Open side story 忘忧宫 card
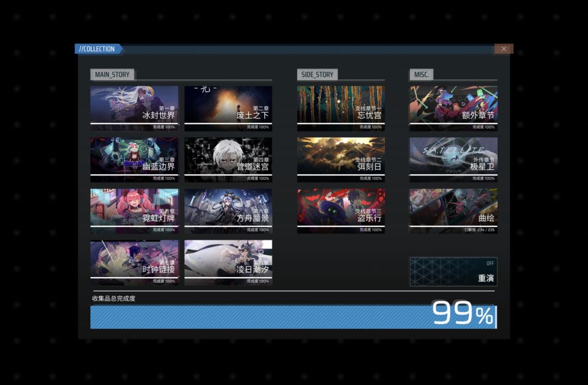Screen dimensions: 588x385 [341, 108]
